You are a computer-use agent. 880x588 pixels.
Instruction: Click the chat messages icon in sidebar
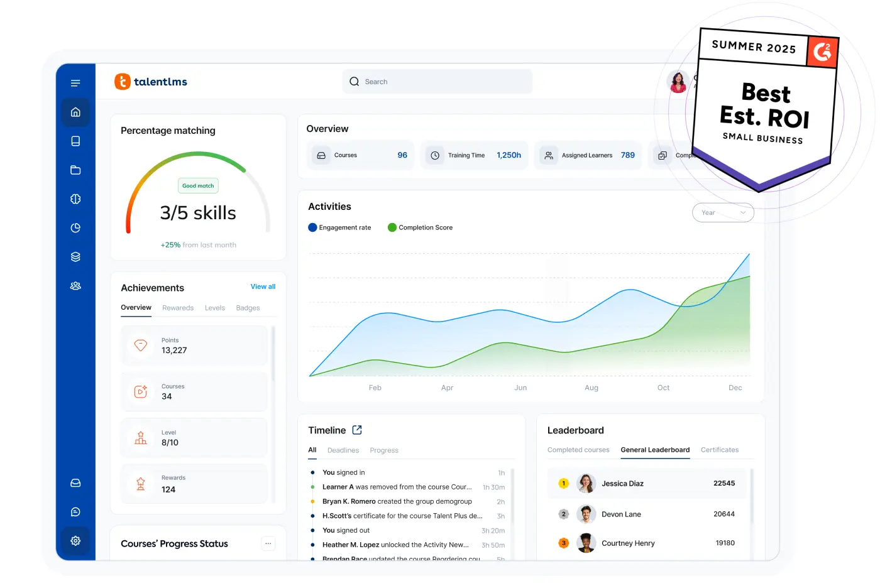tap(75, 512)
